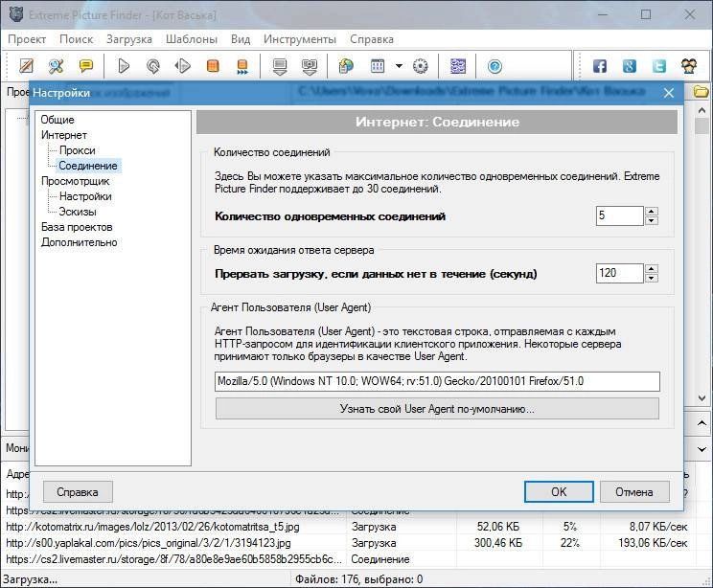The image size is (713, 588).
Task: Click the application cat icon in title bar
Action: 16,14
